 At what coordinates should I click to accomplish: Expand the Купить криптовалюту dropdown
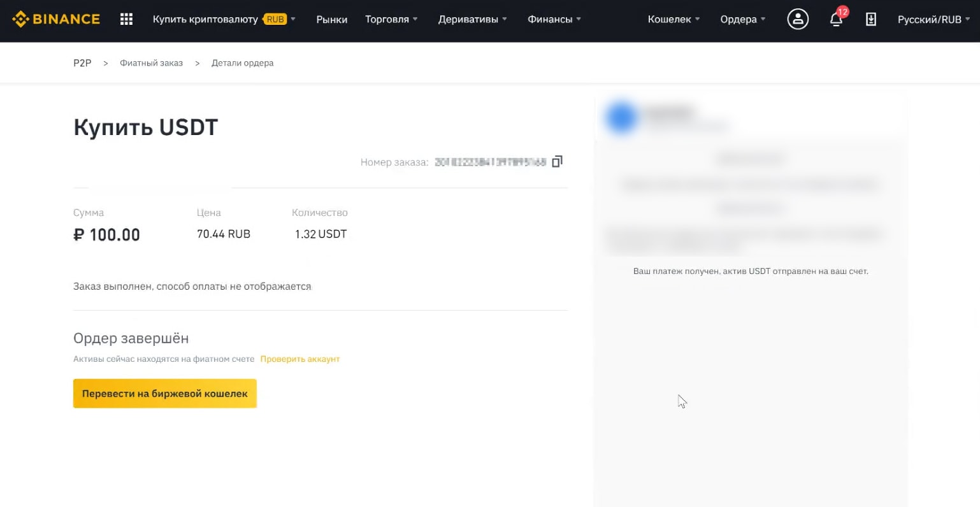click(224, 19)
